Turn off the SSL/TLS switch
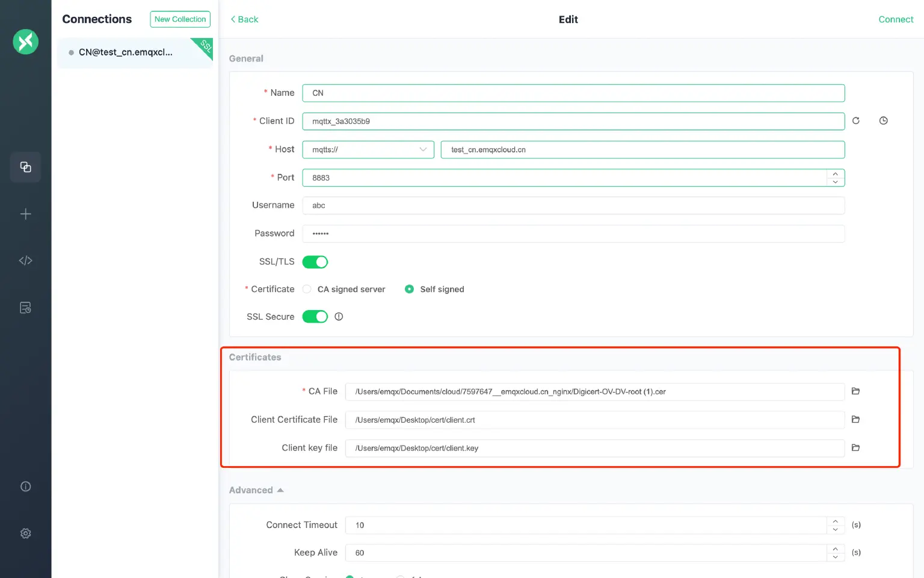 coord(315,262)
